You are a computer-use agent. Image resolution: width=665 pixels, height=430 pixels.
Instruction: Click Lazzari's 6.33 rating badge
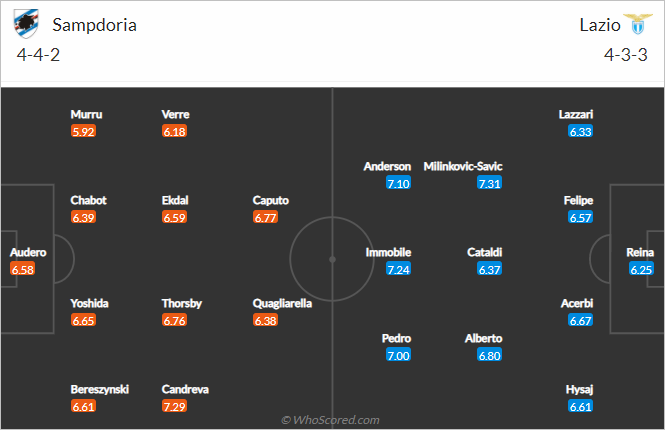pyautogui.click(x=581, y=131)
